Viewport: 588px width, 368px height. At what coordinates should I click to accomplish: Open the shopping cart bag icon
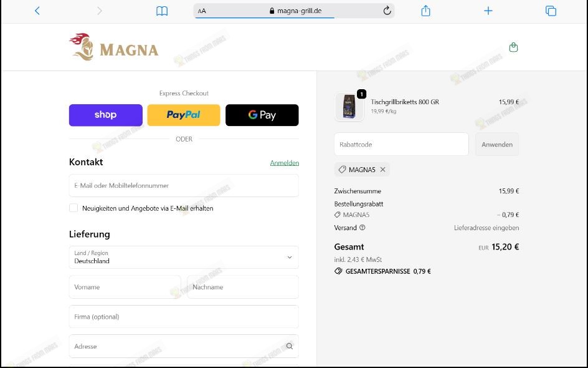click(513, 47)
